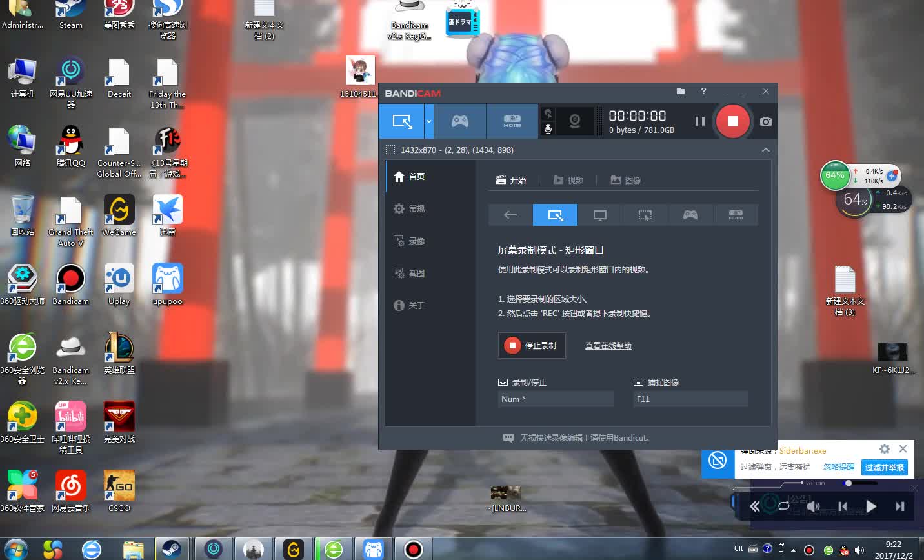Screen dimensions: 924x560
Task: Open the recording mode dropdown arrow
Action: click(x=429, y=121)
